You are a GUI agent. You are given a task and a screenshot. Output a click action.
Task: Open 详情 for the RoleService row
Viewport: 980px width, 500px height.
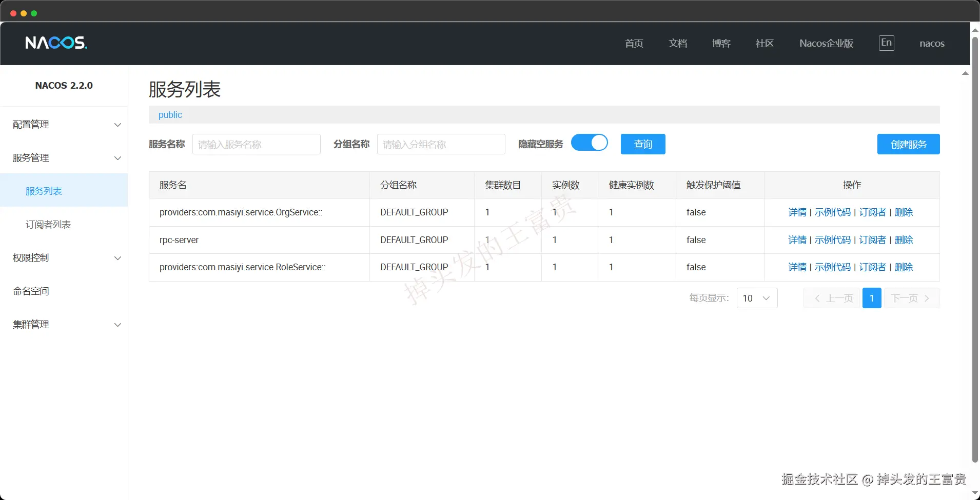pos(797,267)
